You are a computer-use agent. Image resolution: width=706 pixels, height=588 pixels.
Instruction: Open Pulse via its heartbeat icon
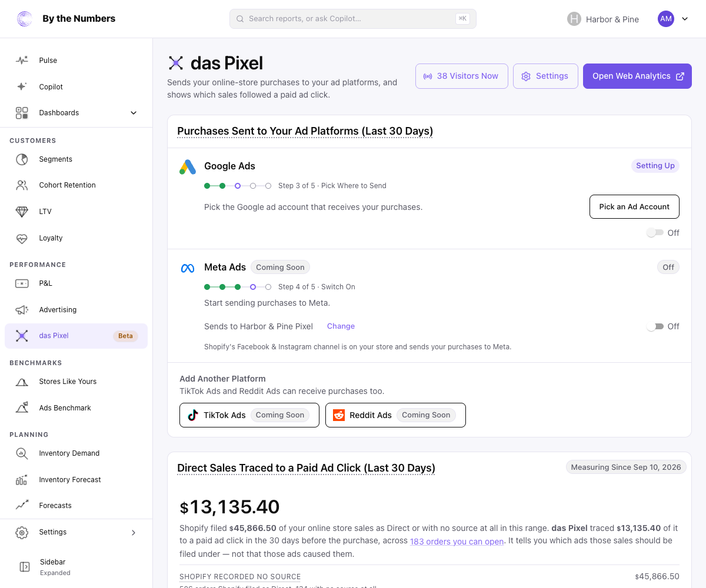click(x=22, y=60)
